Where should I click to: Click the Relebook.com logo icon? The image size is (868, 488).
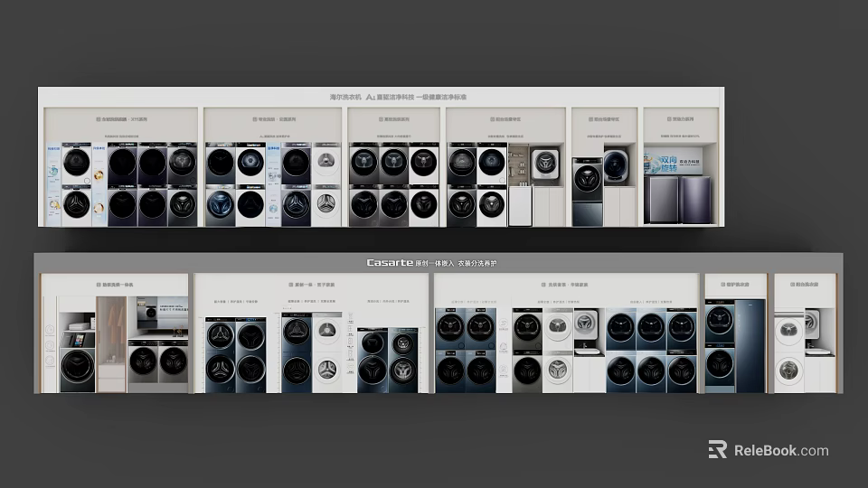point(717,449)
